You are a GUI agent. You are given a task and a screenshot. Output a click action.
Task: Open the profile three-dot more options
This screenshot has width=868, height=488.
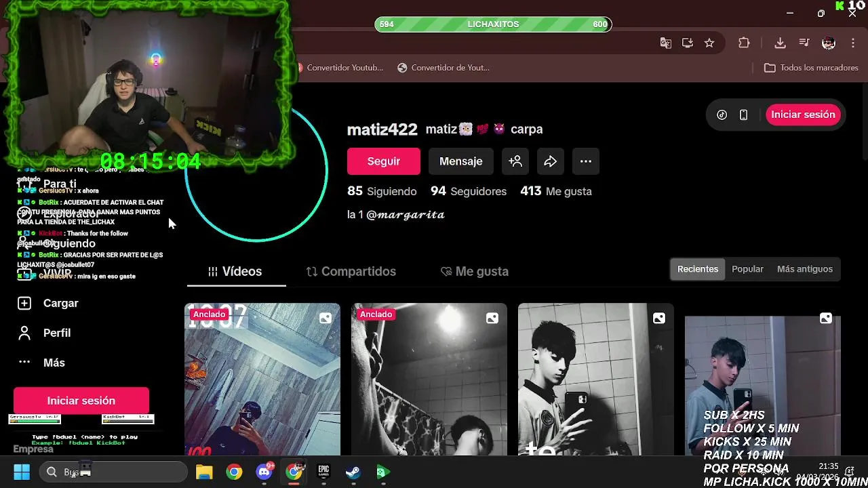[x=586, y=161]
